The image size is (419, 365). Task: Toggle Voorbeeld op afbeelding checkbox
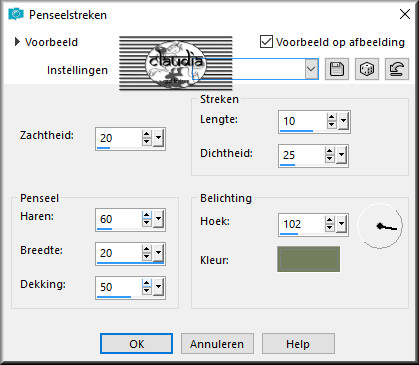click(x=266, y=42)
